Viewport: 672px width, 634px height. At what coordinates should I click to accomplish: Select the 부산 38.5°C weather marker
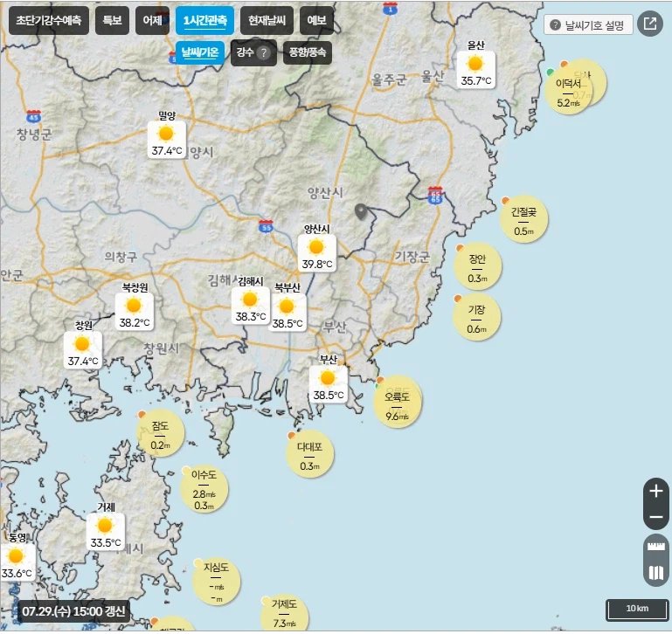pyautogui.click(x=329, y=384)
